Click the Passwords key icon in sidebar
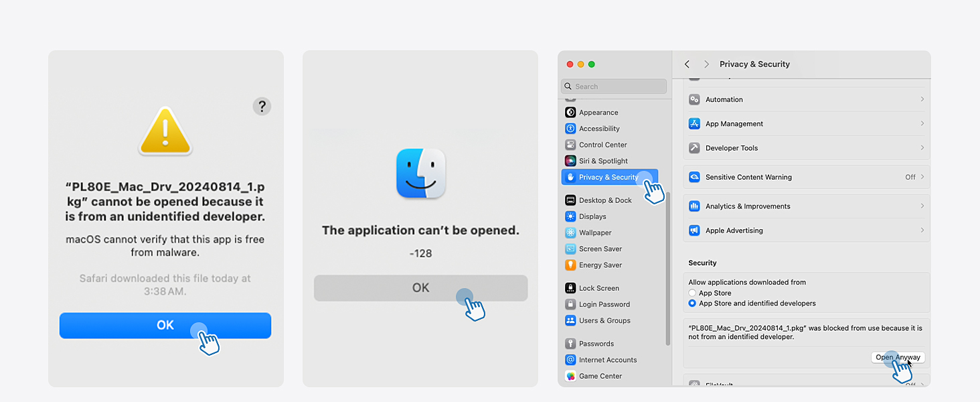 [570, 344]
